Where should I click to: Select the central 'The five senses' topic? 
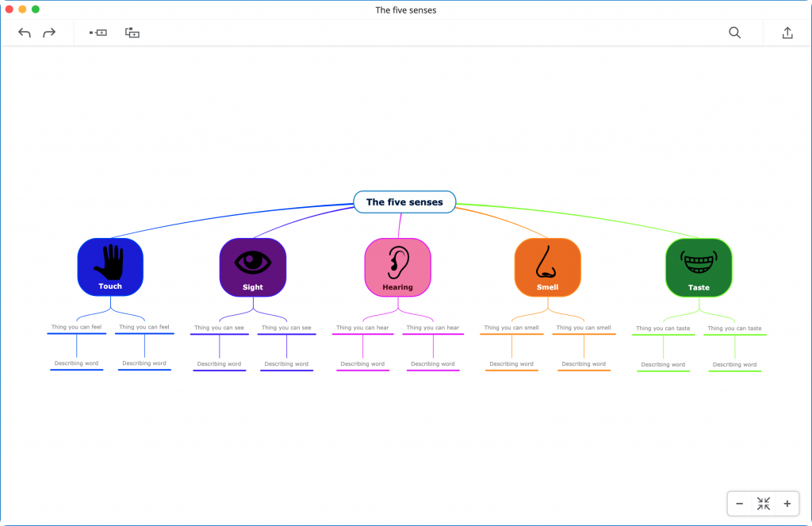pos(404,202)
